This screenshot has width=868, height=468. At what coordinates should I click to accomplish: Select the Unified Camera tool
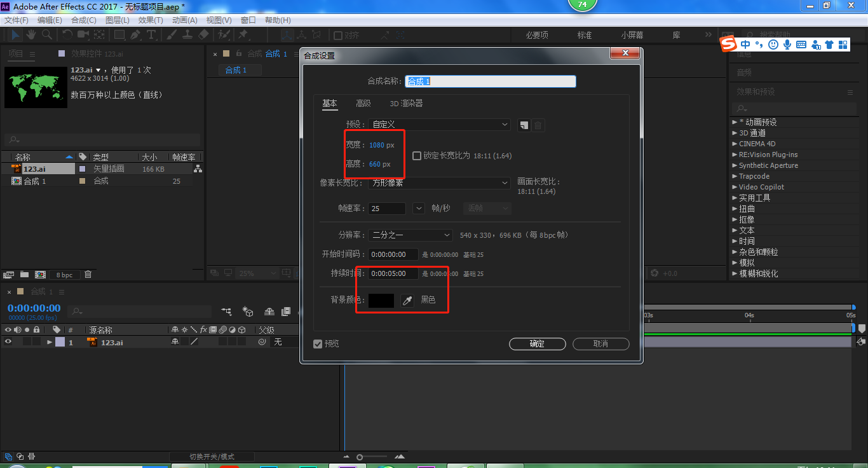tap(84, 35)
